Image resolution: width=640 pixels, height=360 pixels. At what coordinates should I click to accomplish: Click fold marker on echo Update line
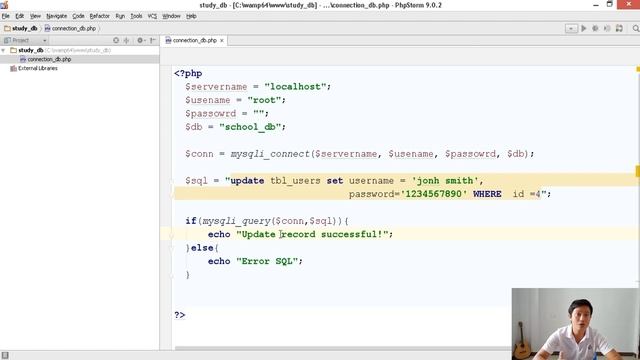tap(172, 235)
